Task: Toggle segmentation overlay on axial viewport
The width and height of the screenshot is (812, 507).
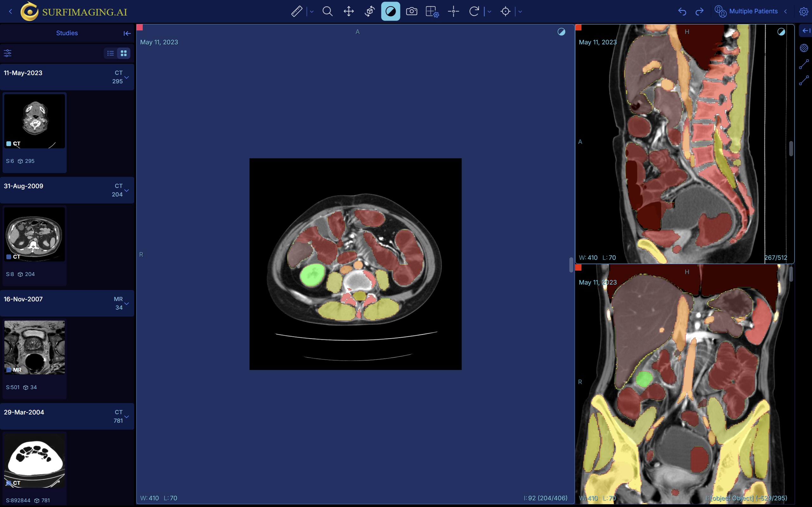Action: click(x=561, y=32)
